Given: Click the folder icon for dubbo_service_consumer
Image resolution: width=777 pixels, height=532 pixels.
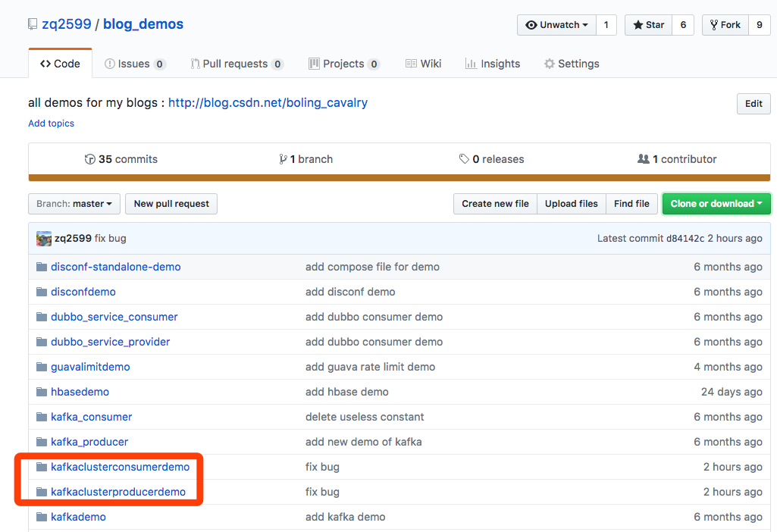Looking at the screenshot, I should [42, 317].
